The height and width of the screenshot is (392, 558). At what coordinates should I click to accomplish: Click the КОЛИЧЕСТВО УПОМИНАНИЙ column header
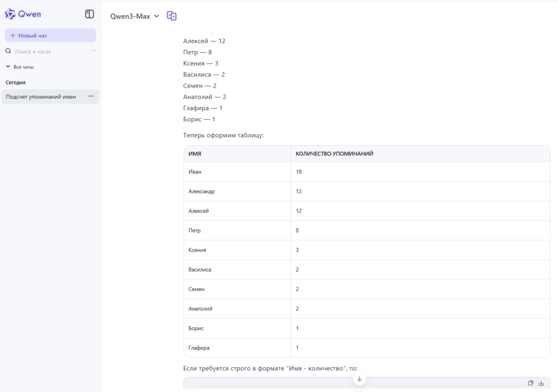[x=334, y=154]
